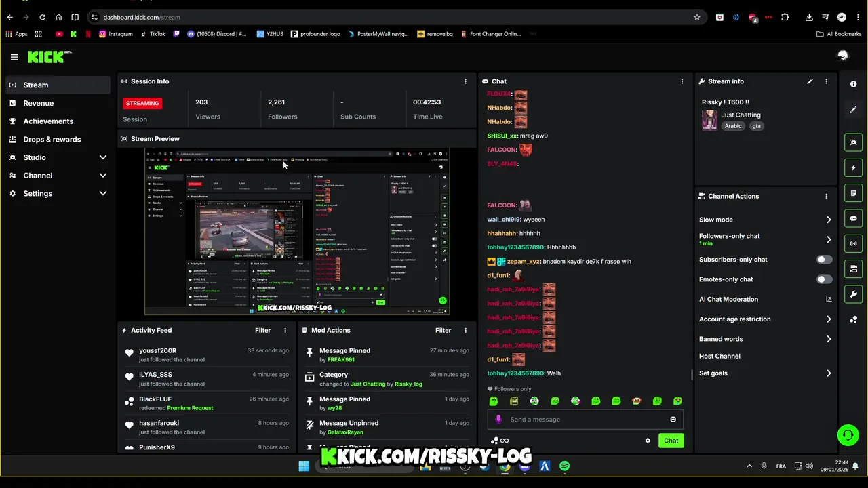Expand Account age restriction options
Screen dimensions: 868x488
coord(829,319)
